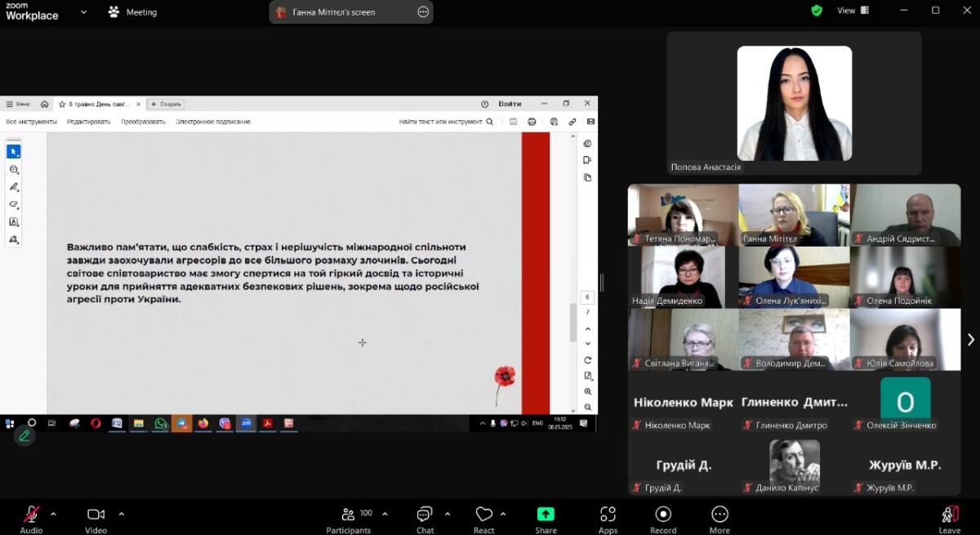This screenshot has height=535, width=980.
Task: Open Firefox from the Windows taskbar
Action: [x=203, y=423]
